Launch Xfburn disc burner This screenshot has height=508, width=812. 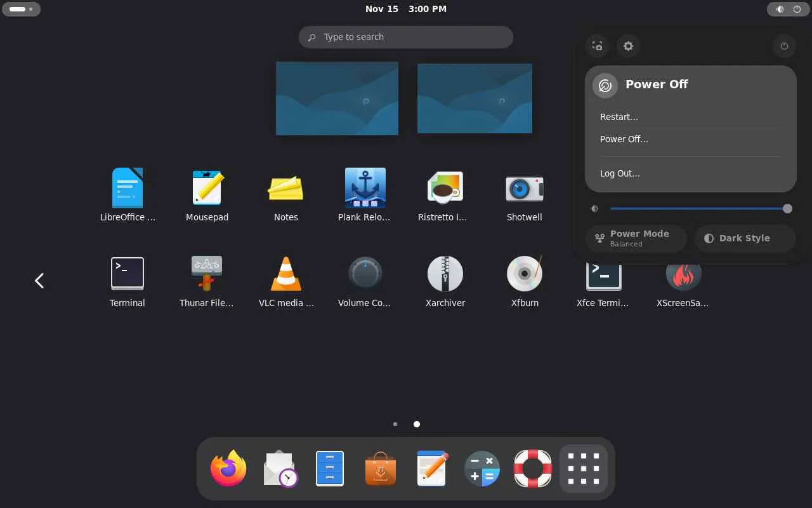click(x=525, y=280)
